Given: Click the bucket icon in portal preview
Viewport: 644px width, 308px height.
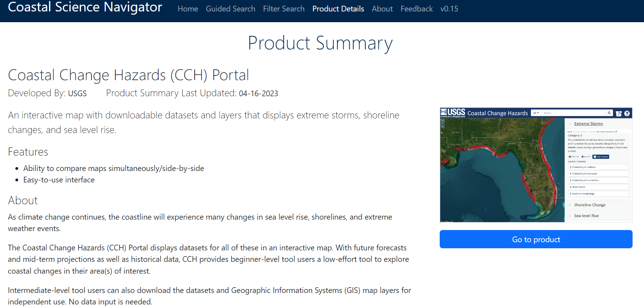Looking at the screenshot, I should [619, 113].
